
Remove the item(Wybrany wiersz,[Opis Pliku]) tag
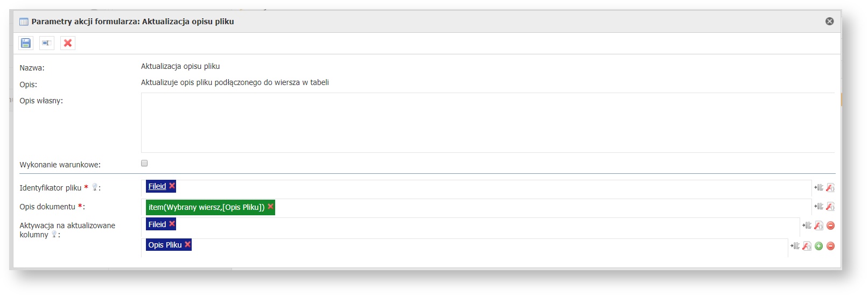click(x=270, y=207)
